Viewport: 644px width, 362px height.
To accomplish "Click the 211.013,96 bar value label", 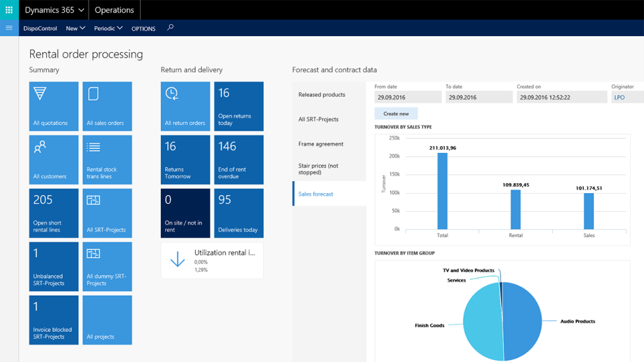I will coord(442,147).
